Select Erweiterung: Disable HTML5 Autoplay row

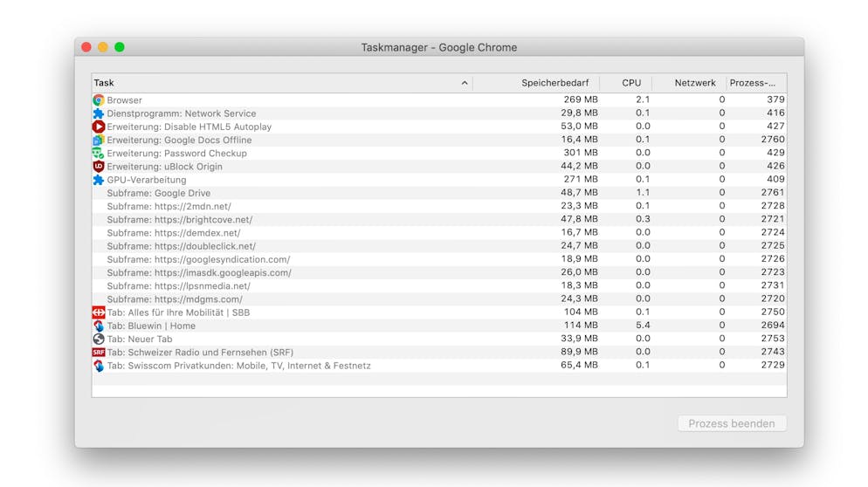pyautogui.click(x=439, y=127)
